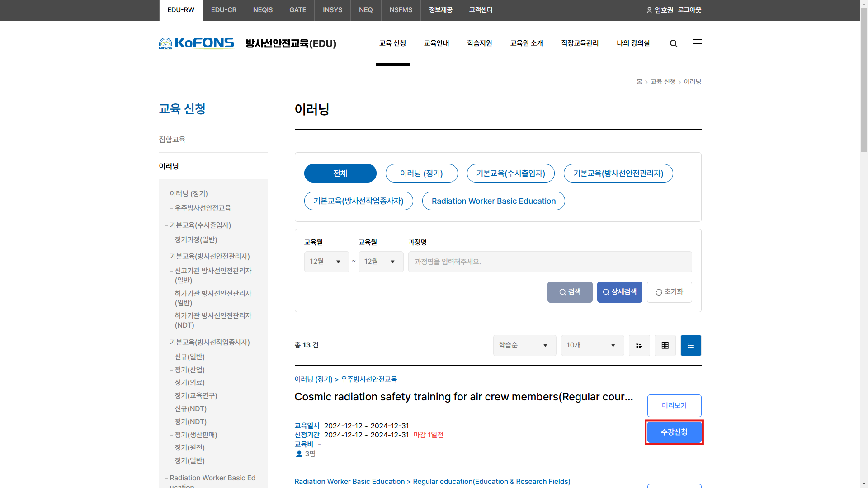Select the simple list view icon
Image resolution: width=868 pixels, height=488 pixels.
(x=691, y=345)
